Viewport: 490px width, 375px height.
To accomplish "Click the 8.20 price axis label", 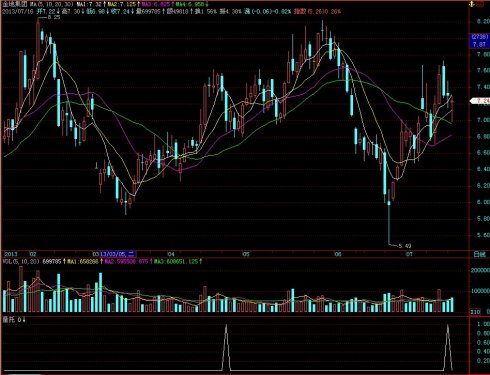I will pos(483,21).
